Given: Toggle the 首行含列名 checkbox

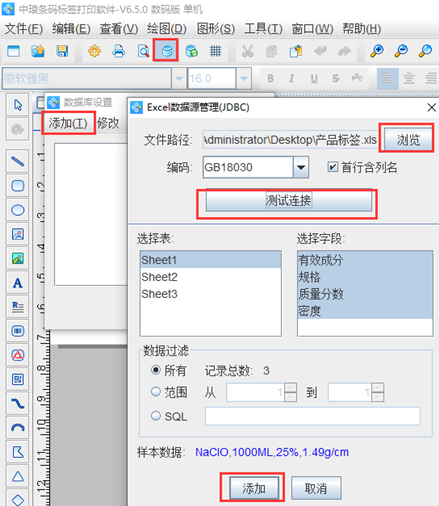Looking at the screenshot, I should tap(332, 167).
